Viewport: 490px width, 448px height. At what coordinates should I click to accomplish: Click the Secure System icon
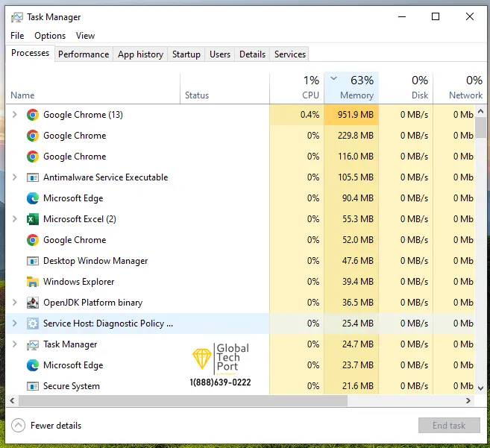click(33, 386)
